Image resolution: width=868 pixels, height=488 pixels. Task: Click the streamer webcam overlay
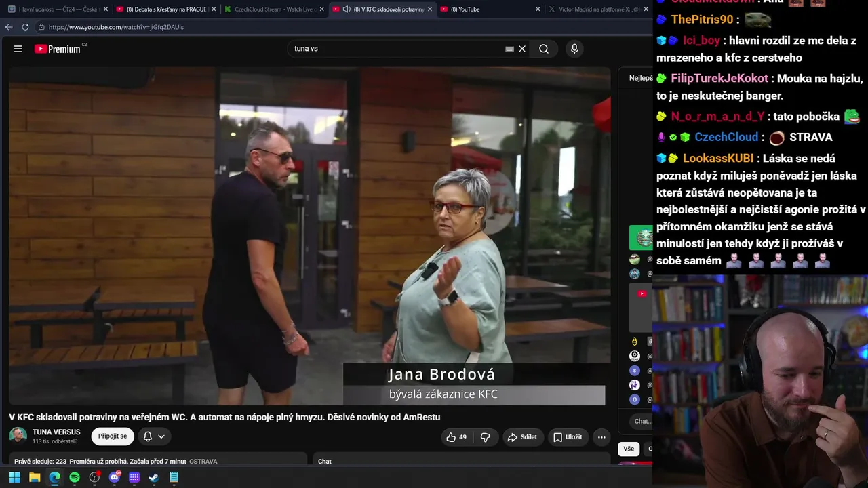coord(760,381)
